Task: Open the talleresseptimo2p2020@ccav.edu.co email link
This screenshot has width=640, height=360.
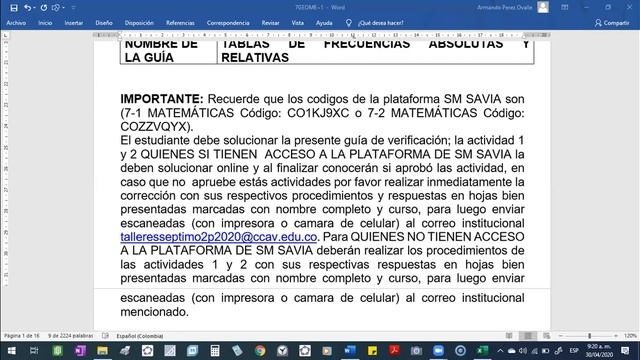Action: (x=218, y=237)
